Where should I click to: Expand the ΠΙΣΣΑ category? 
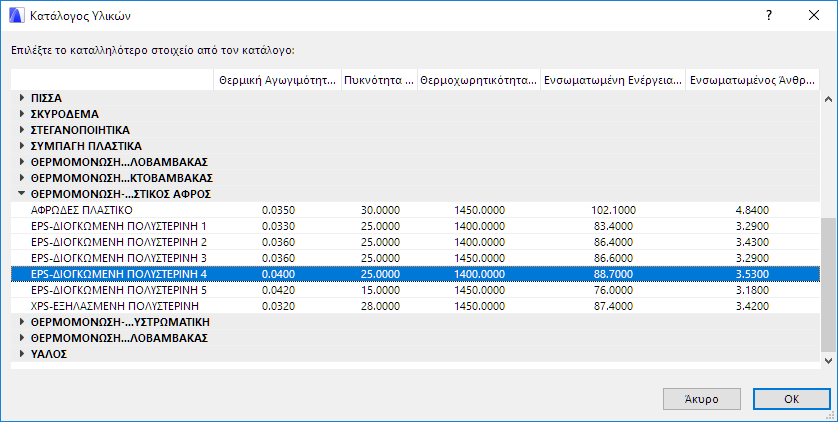[x=22, y=98]
